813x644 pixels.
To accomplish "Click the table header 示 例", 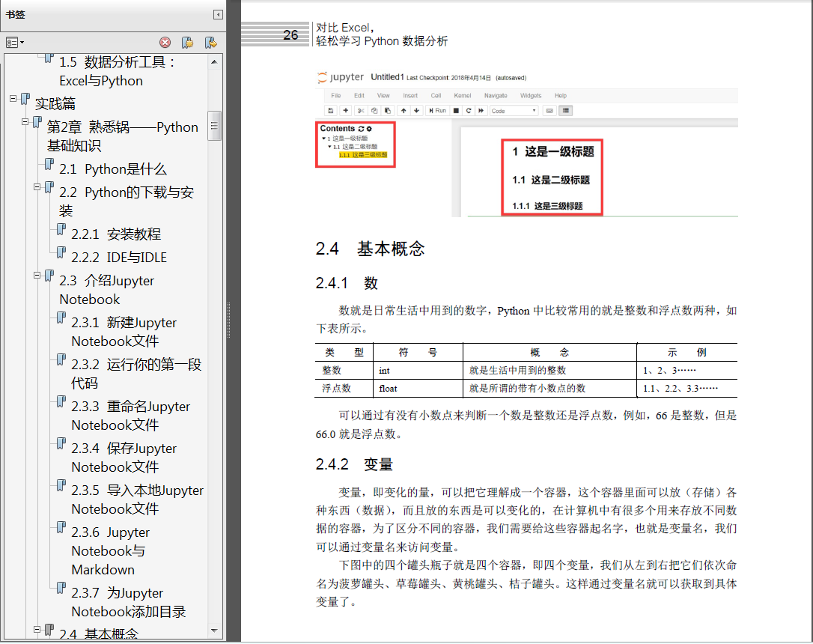I will (687, 353).
